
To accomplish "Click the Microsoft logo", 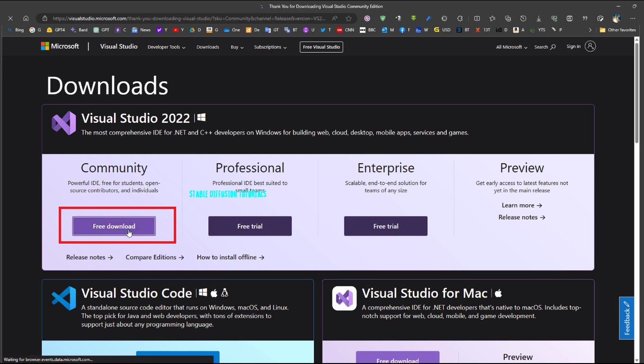I will click(60, 46).
